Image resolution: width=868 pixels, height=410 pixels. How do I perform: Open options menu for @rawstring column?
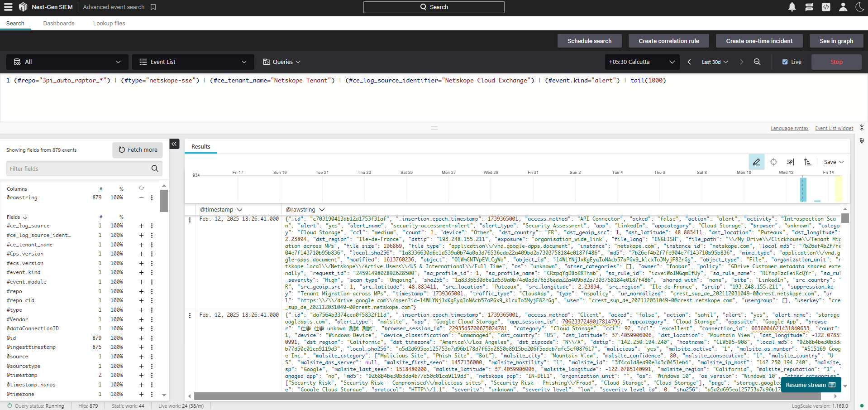pos(152,198)
